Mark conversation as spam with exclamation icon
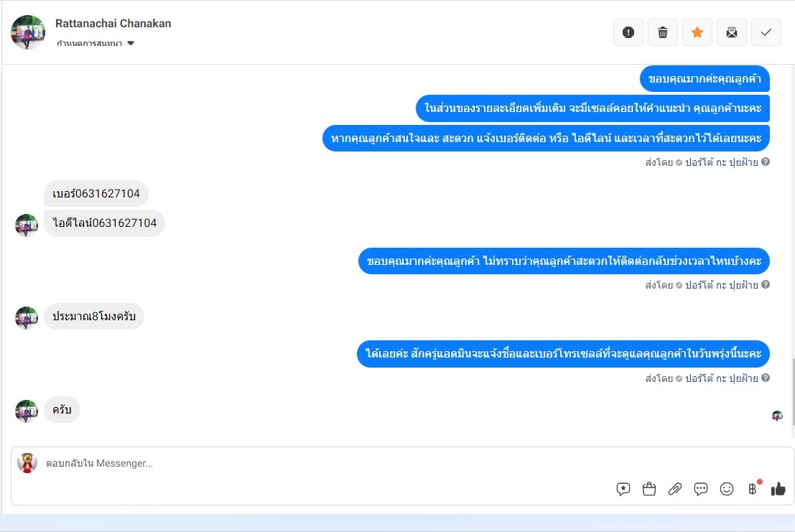The image size is (795, 532). [x=628, y=32]
